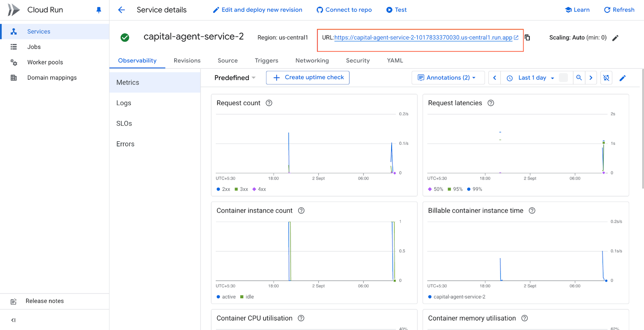Open the capital-agent-service-2 URL link
This screenshot has width=644, height=330.
(x=423, y=38)
